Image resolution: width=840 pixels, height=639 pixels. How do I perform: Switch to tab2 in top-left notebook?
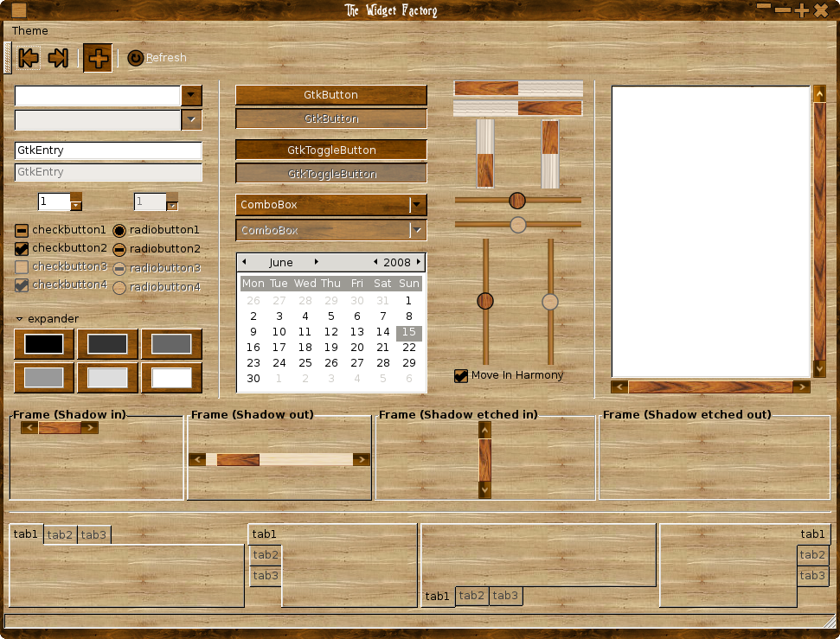pos(60,534)
